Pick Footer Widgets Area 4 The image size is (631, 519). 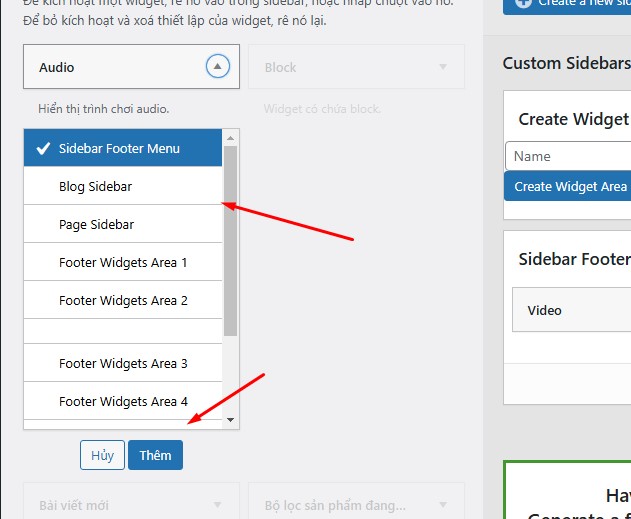123,401
